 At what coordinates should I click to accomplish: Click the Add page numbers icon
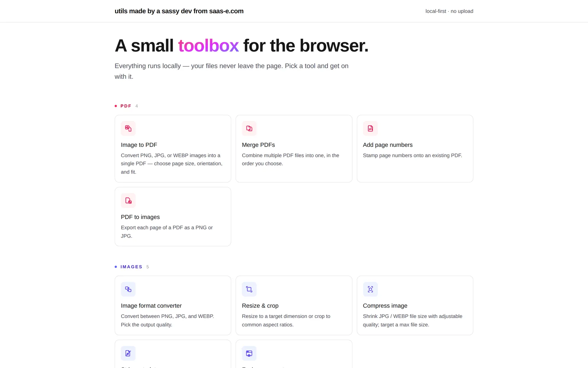point(370,128)
